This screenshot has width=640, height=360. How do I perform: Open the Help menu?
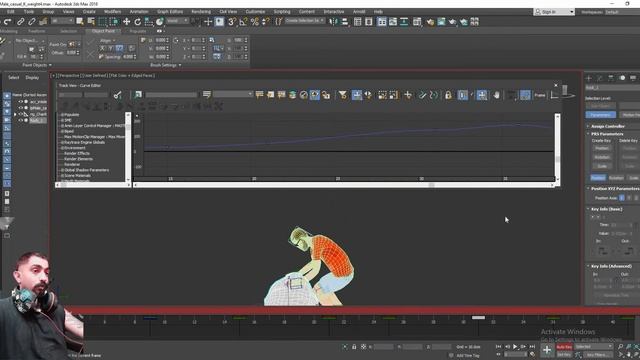tap(378, 12)
